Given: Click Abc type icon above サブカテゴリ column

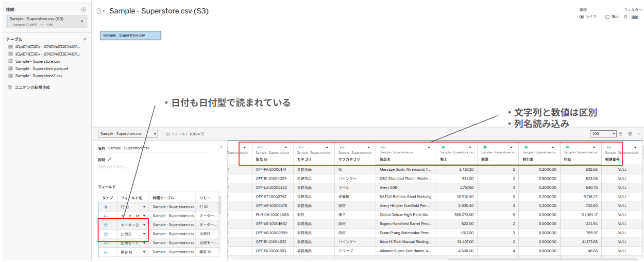Looking at the screenshot, I should coord(342,147).
